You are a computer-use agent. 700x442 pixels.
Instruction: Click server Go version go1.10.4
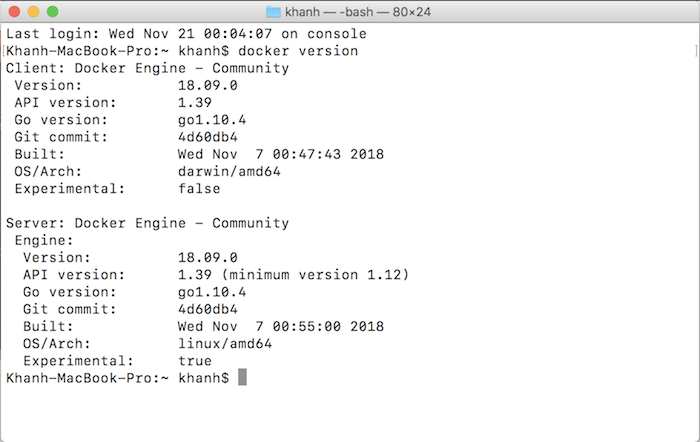click(212, 292)
